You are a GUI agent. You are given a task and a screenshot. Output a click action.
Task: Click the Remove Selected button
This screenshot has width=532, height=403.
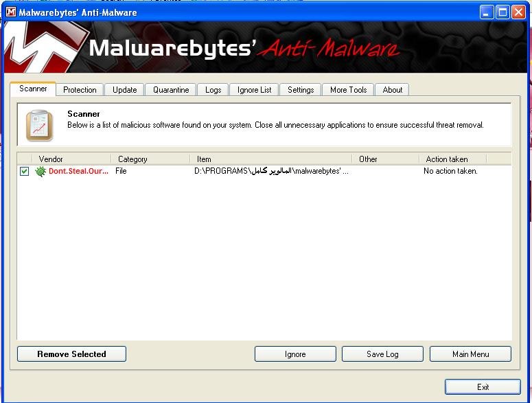pyautogui.click(x=71, y=354)
